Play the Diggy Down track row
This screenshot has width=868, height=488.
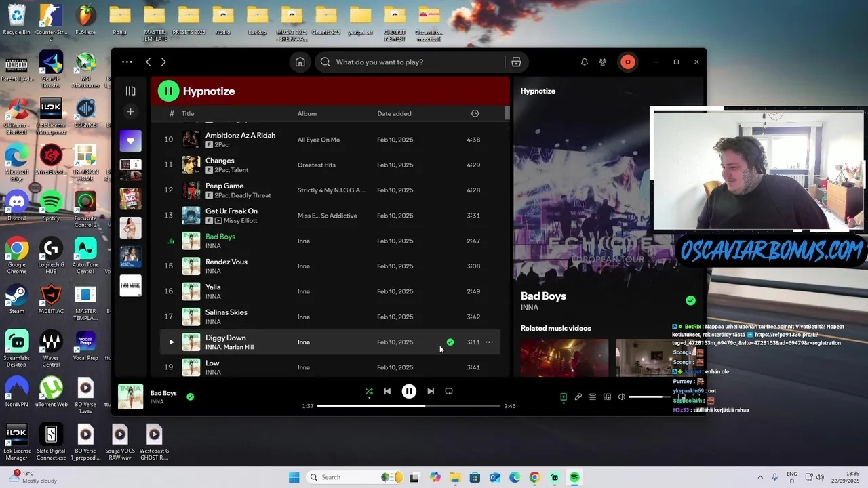click(171, 342)
